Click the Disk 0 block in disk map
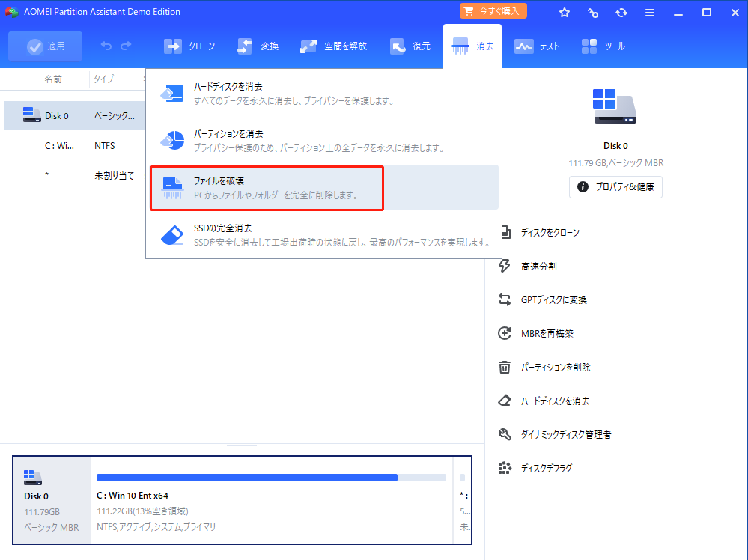Image resolution: width=748 pixels, height=560 pixels. (x=52, y=500)
